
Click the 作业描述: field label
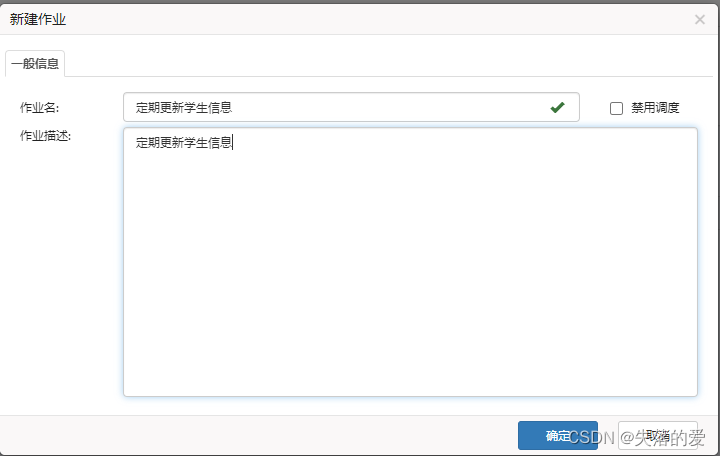45,136
